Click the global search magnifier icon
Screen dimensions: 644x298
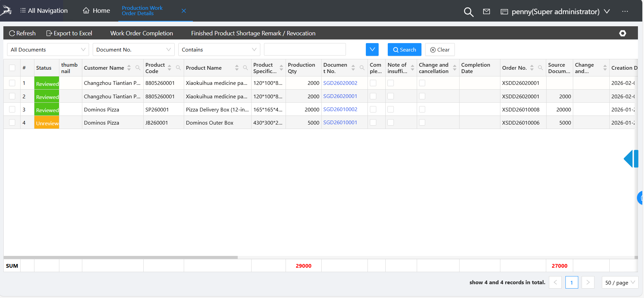(x=468, y=12)
